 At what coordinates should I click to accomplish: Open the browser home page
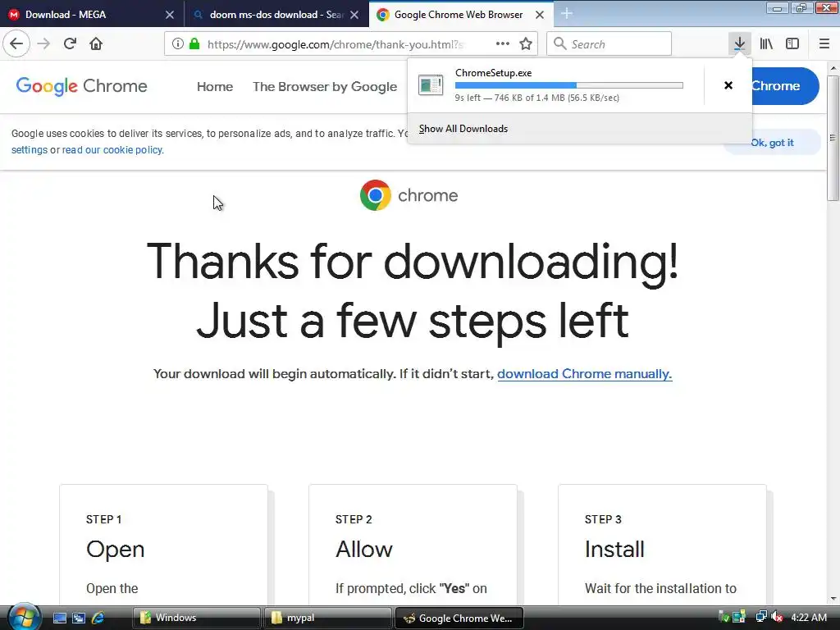coord(96,43)
